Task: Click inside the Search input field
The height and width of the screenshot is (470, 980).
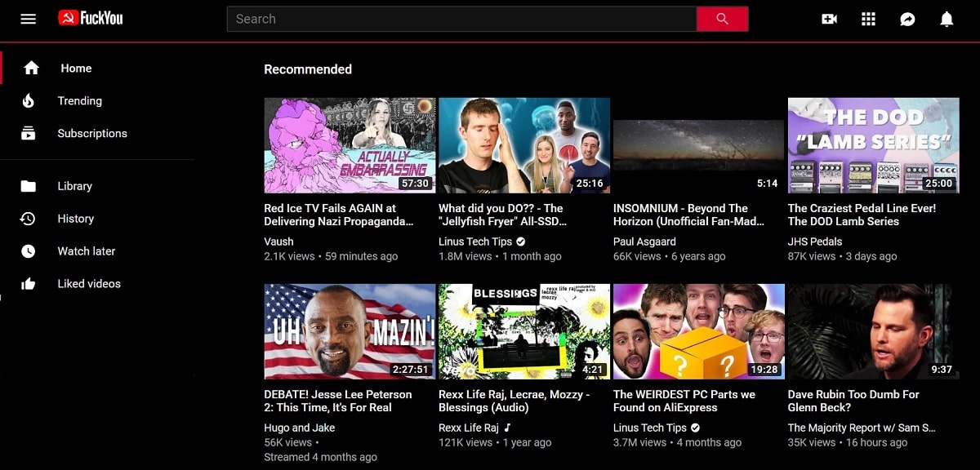Action: [x=461, y=19]
